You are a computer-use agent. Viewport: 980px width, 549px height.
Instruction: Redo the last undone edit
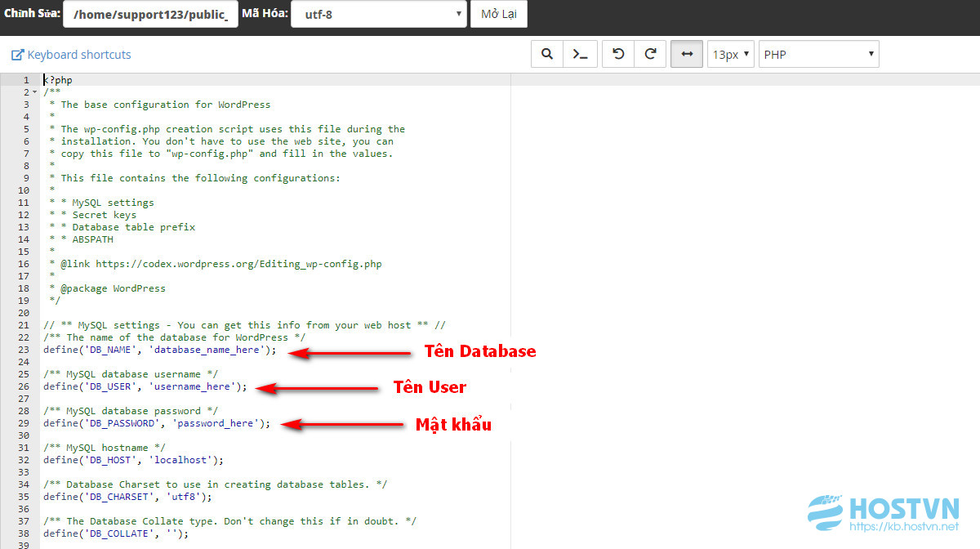click(651, 55)
